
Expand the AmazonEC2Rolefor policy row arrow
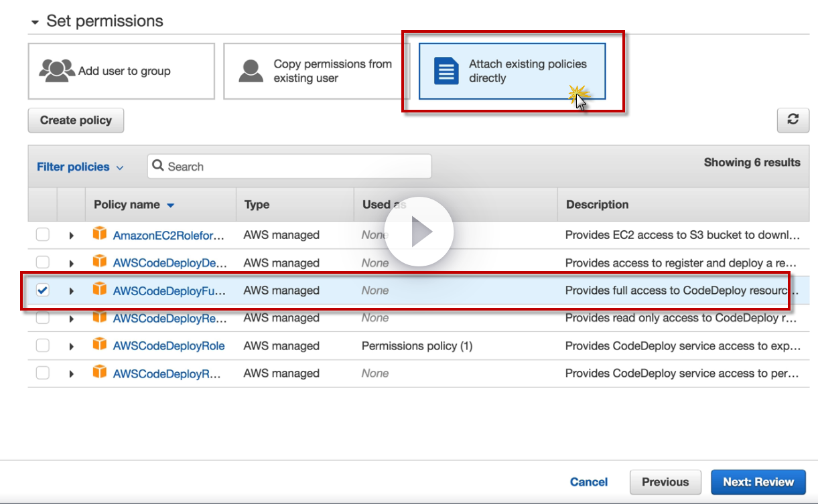[x=72, y=236]
